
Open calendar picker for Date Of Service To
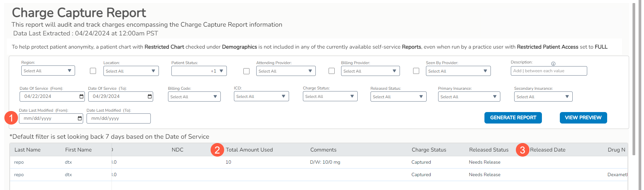point(150,97)
